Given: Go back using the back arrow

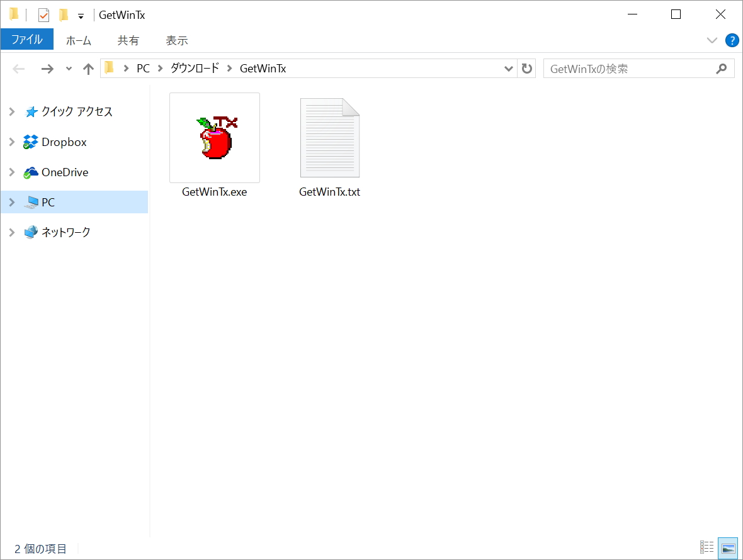Looking at the screenshot, I should [18, 68].
